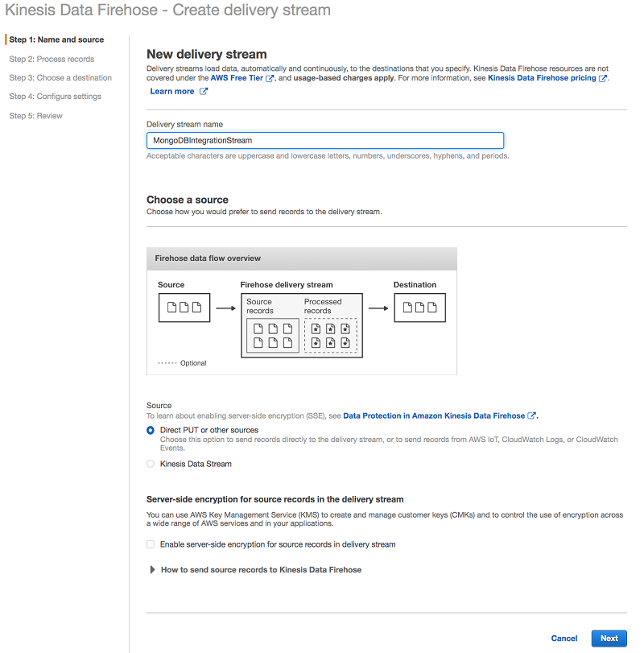Open Kinesis Data Firehose pricing external icon
644x653 pixels.
(x=602, y=78)
